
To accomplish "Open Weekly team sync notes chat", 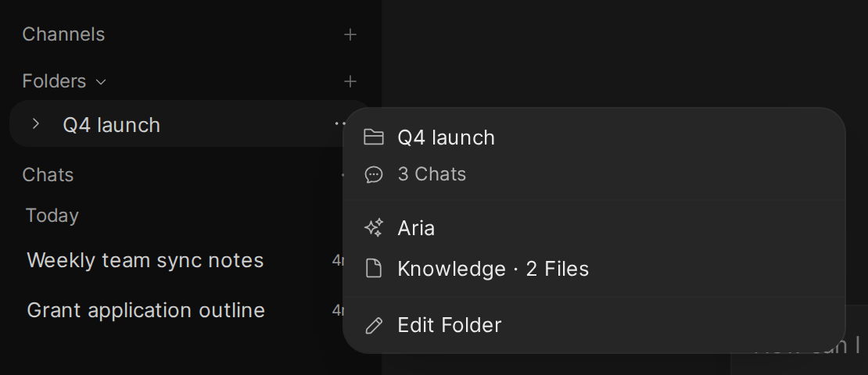I will click(145, 260).
